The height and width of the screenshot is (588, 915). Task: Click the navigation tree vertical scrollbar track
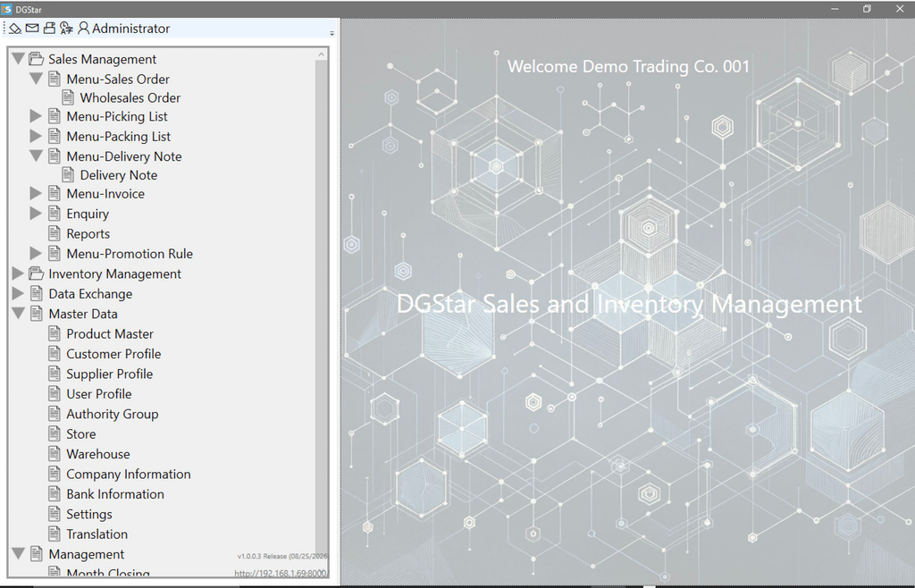[321, 309]
